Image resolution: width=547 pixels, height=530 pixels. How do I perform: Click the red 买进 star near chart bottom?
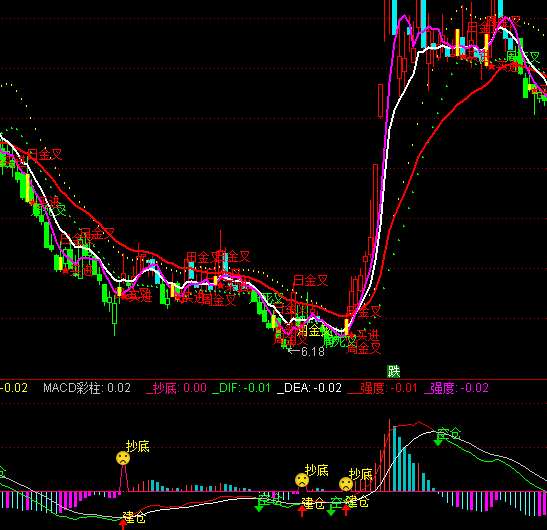point(351,336)
